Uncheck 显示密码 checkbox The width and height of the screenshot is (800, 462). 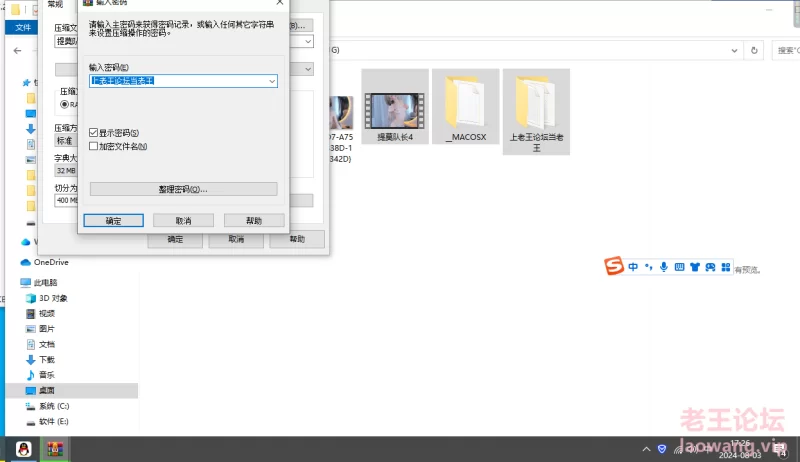93,133
